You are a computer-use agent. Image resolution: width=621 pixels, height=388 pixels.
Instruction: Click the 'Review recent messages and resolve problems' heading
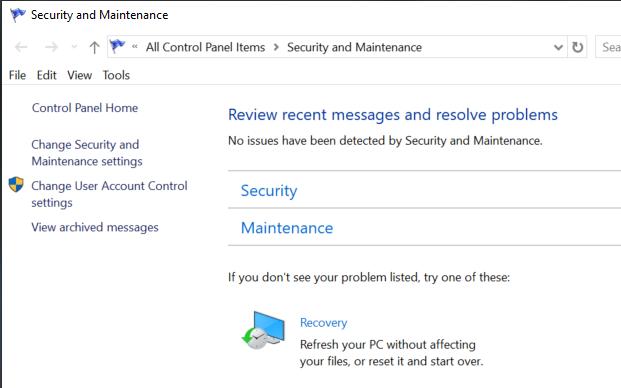coord(392,115)
